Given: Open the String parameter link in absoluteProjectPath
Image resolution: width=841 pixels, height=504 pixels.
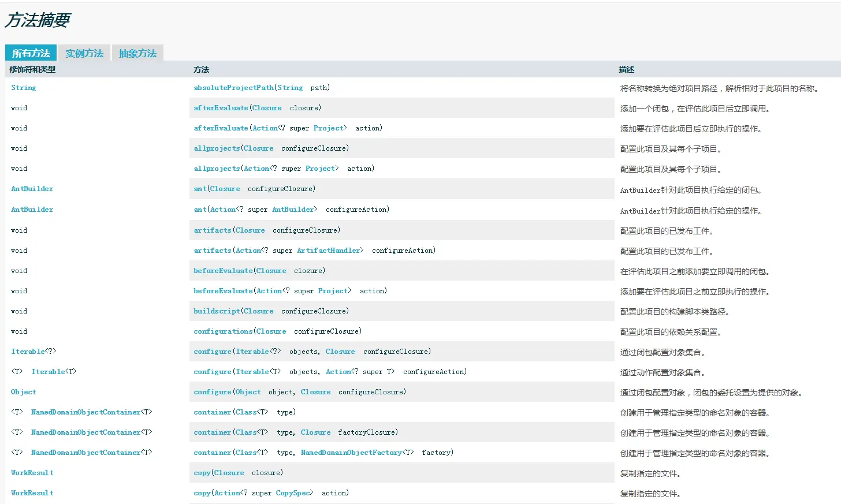Looking at the screenshot, I should coord(290,88).
